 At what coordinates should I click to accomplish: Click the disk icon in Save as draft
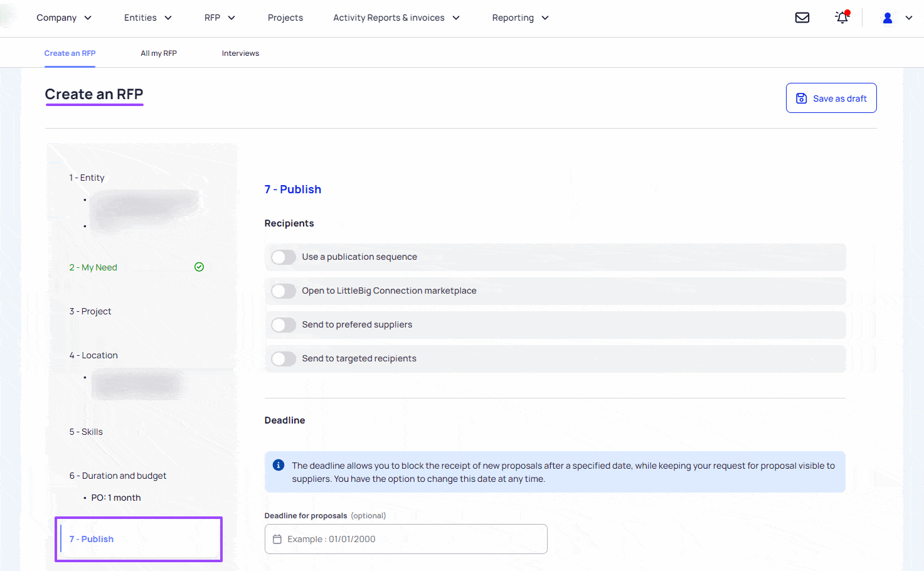coord(802,99)
